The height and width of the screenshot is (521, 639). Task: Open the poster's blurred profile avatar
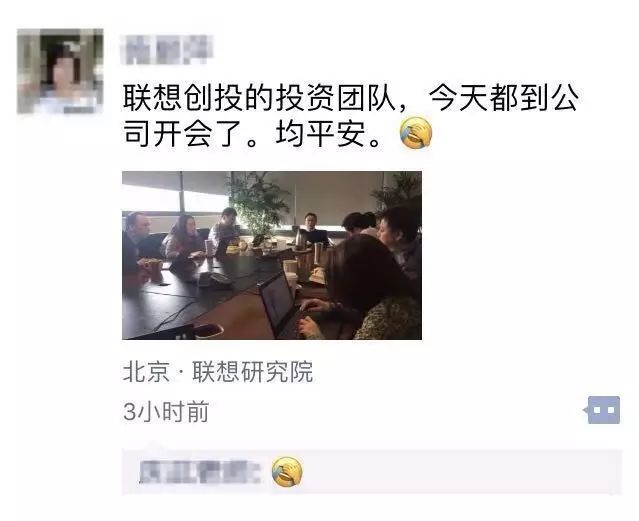60,71
